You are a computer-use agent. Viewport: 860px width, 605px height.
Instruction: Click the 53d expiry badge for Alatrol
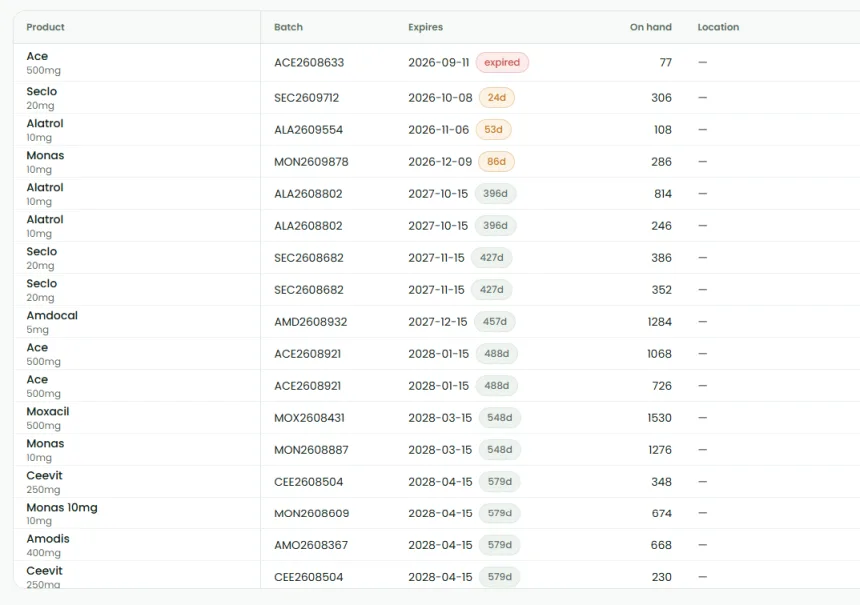tap(493, 130)
